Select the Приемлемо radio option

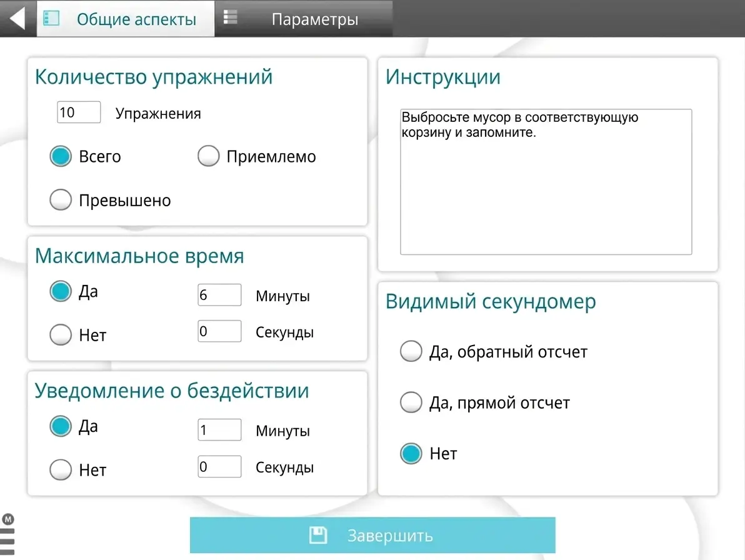click(209, 156)
